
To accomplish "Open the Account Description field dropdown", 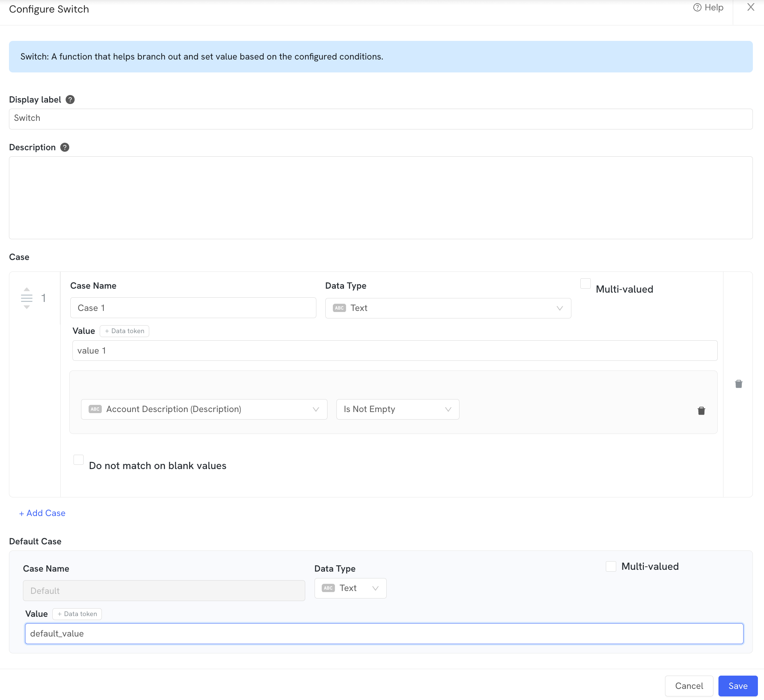I will 204,410.
